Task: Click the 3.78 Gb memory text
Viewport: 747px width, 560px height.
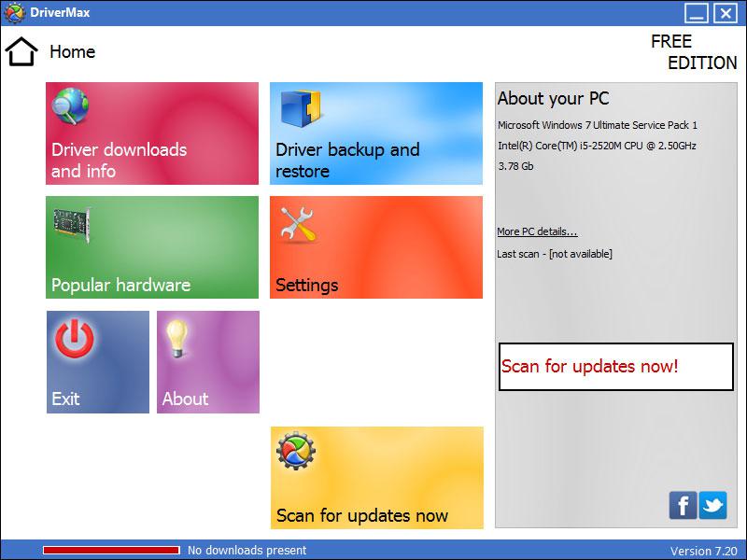Action: point(515,166)
